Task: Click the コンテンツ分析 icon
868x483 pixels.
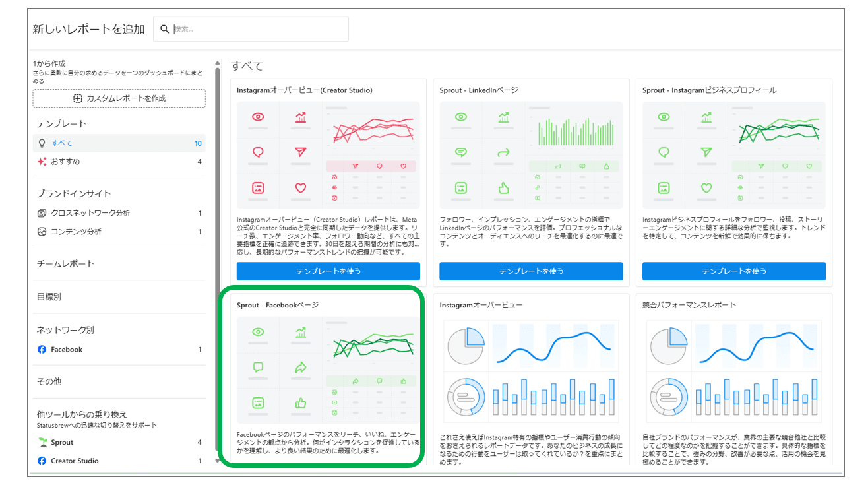Action: 42,232
